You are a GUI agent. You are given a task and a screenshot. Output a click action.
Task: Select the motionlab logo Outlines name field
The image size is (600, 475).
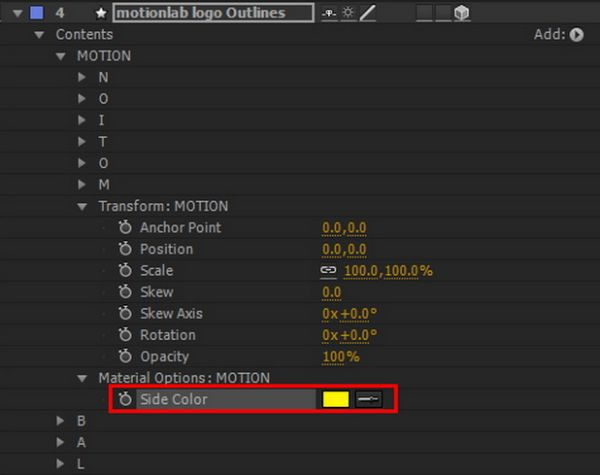point(213,13)
